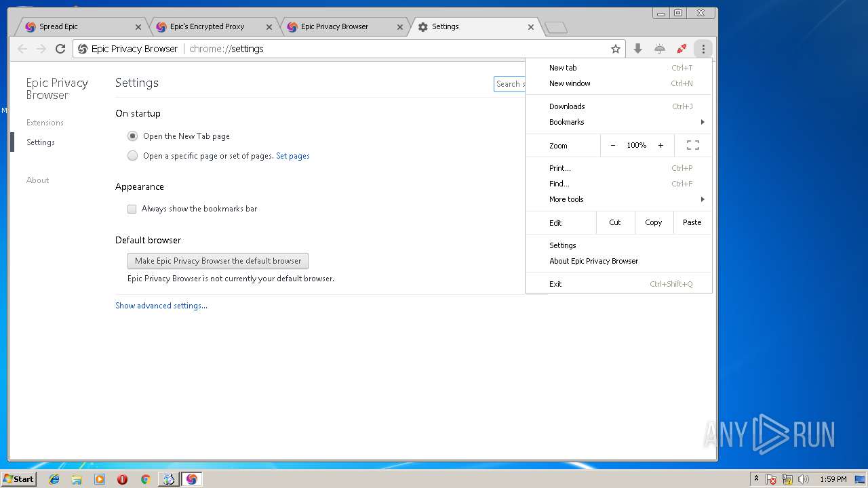Select Open a specific page radio option
This screenshot has width=868, height=488.
click(x=132, y=156)
